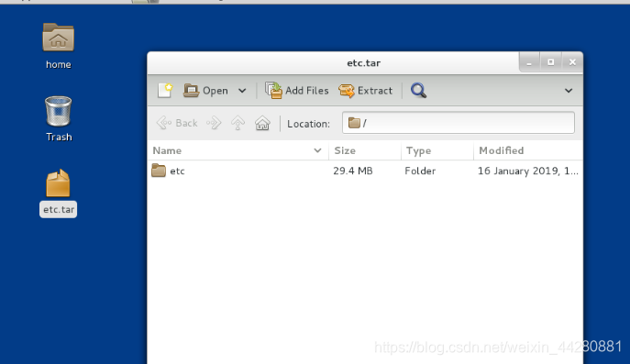630x364 pixels.
Task: Expand the Open recent archives dropdown arrow
Action: pyautogui.click(x=242, y=91)
